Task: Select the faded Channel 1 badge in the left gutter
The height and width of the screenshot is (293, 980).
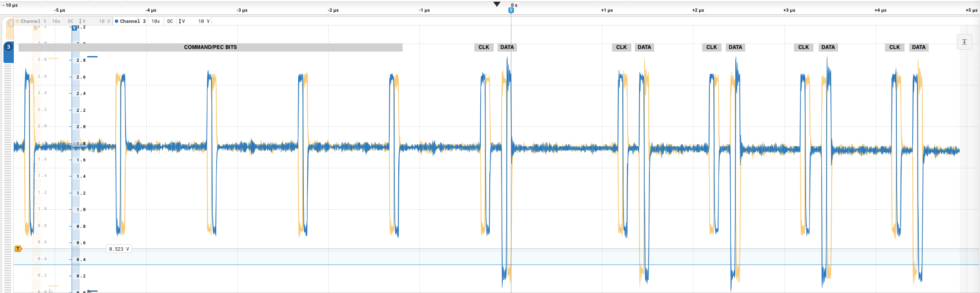Action: click(x=10, y=24)
